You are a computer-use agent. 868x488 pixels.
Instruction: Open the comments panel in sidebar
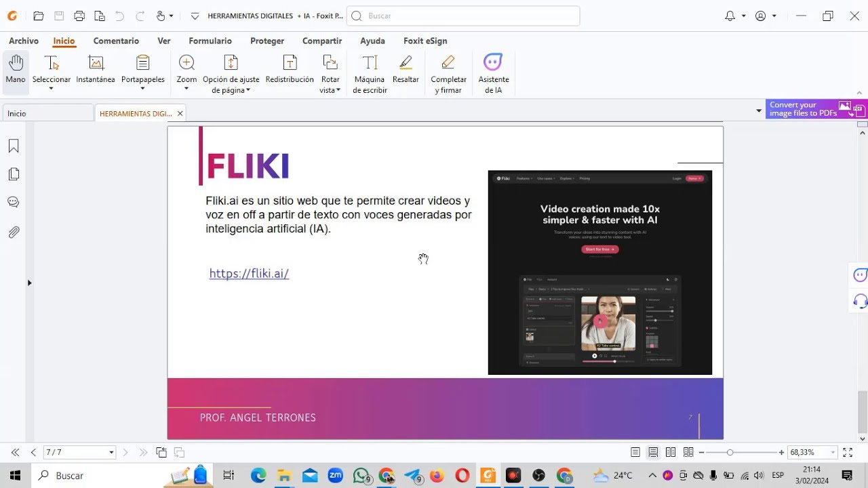pos(14,202)
